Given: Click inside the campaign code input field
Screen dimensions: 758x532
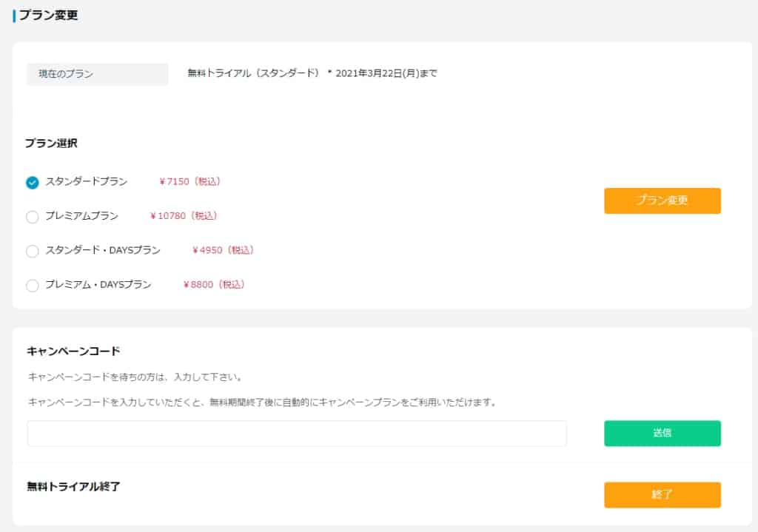Looking at the screenshot, I should click(x=296, y=434).
